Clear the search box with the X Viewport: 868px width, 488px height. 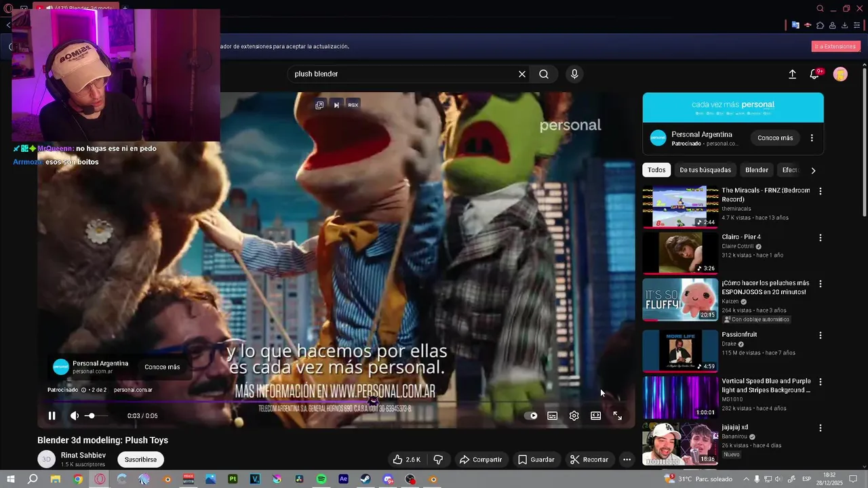[x=522, y=74]
